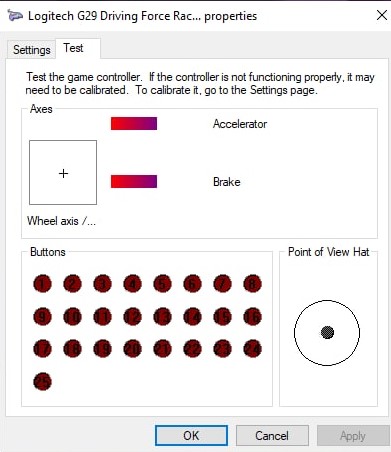391x452 pixels.
Task: Click button indicator number 20
Action: 132,349
